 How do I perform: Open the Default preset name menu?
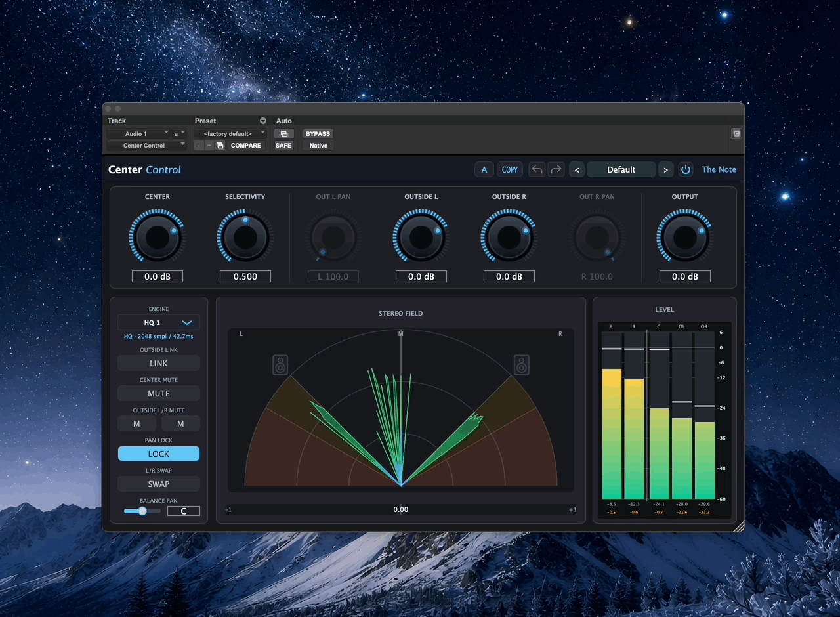[621, 170]
